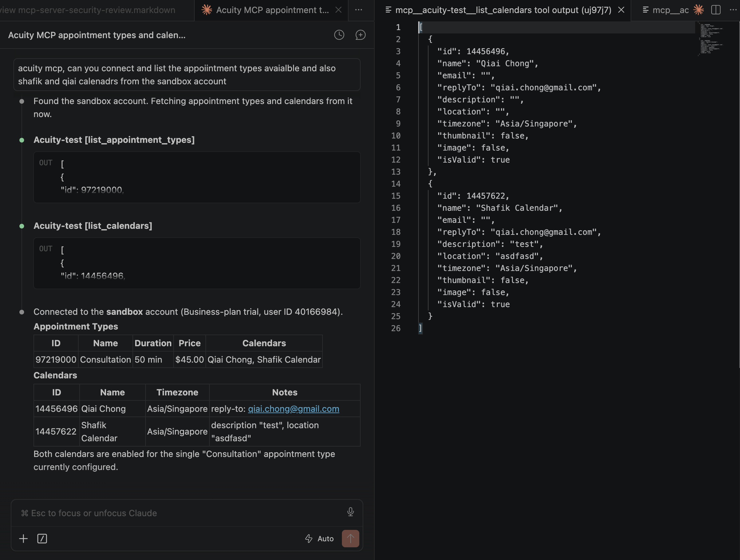Open right editor more actions ellipsis
This screenshot has width=740, height=560.
733,10
